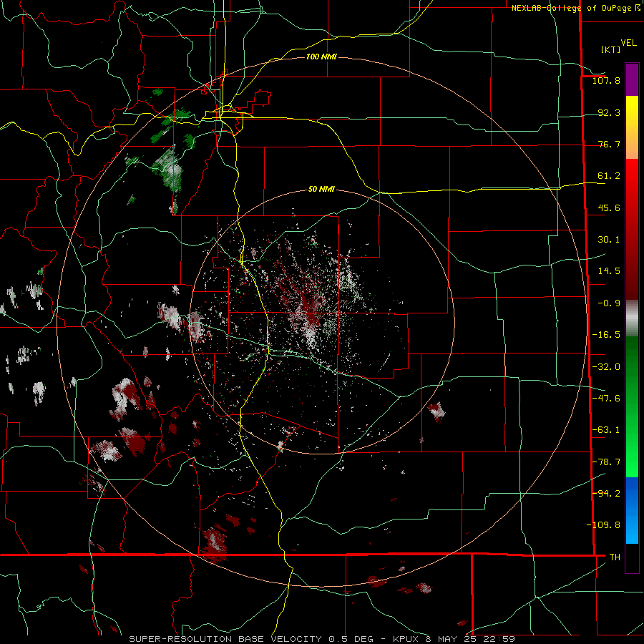The height and width of the screenshot is (644, 644).
Task: Click the -32.0 legend value
Action: tap(606, 367)
